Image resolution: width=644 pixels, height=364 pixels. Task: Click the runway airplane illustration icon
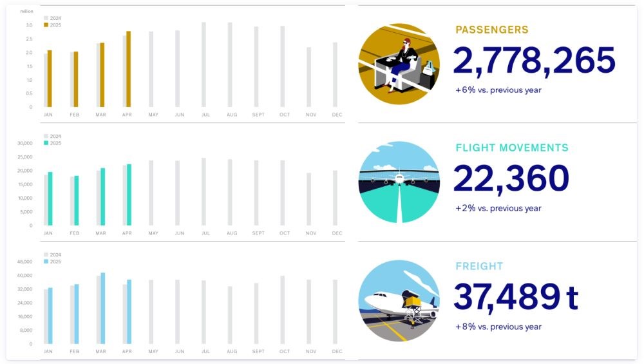click(399, 182)
